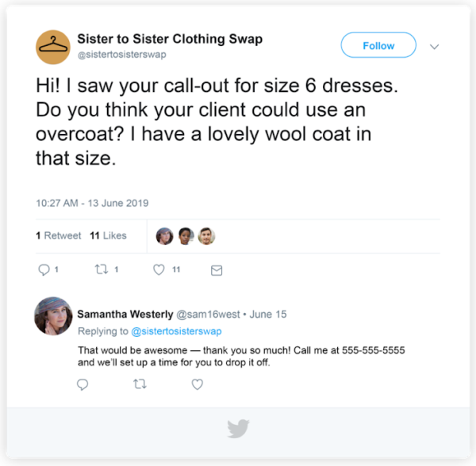Open Samantha Westerly's profile name

pyautogui.click(x=125, y=315)
